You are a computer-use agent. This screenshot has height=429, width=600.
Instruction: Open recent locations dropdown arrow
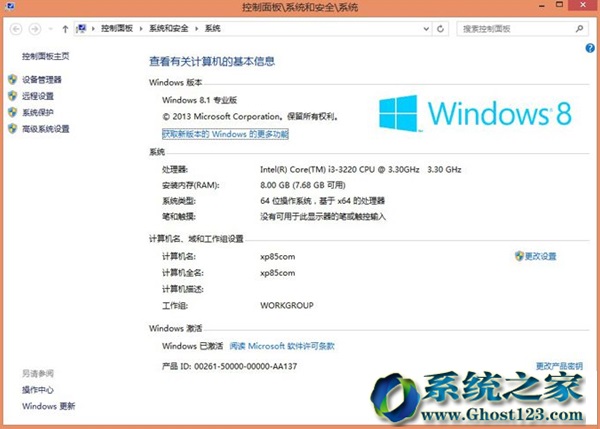point(50,29)
